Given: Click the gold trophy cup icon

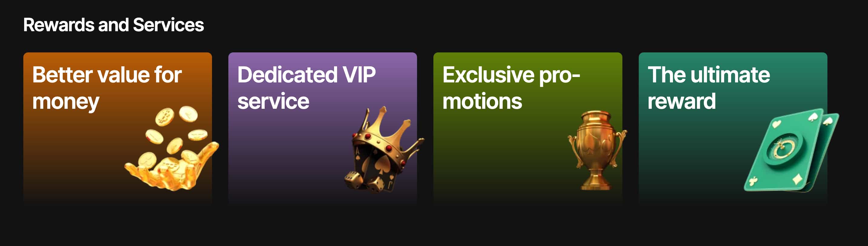Looking at the screenshot, I should tap(597, 151).
